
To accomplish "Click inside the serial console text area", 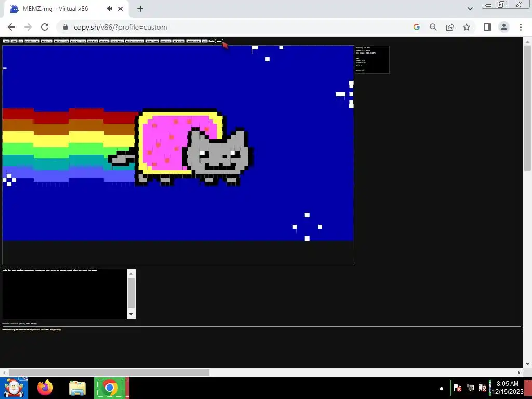I will pyautogui.click(x=64, y=294).
